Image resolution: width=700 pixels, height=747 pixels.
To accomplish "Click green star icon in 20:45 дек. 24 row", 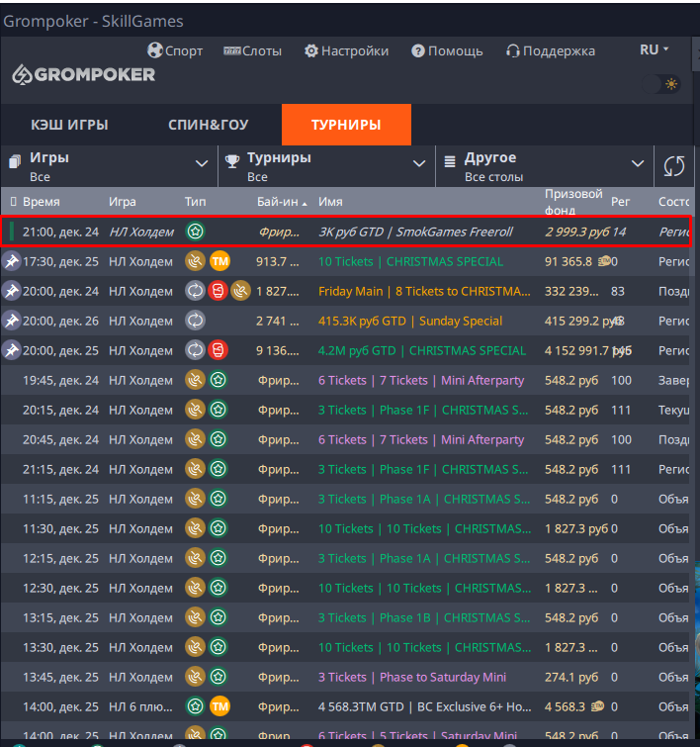I will click(x=219, y=439).
